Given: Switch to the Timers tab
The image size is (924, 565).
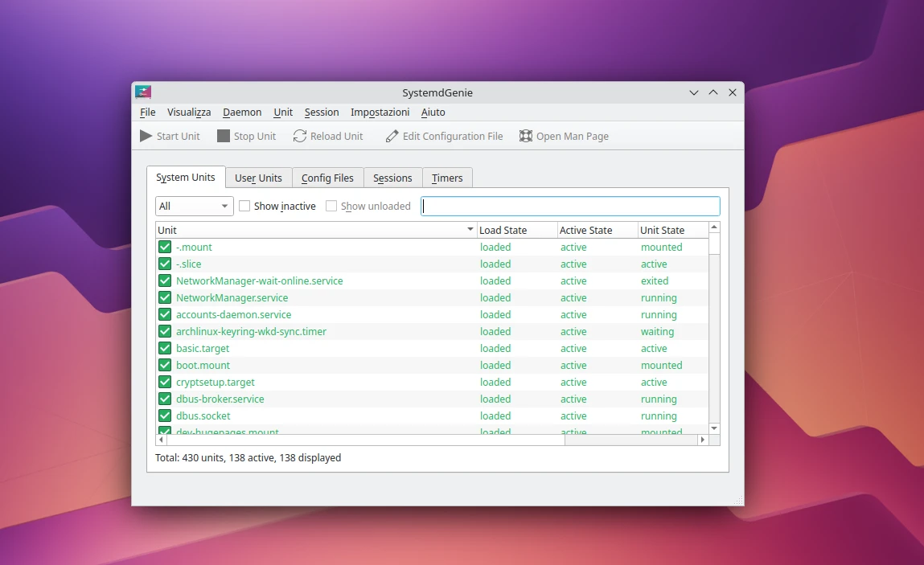Looking at the screenshot, I should 447,178.
